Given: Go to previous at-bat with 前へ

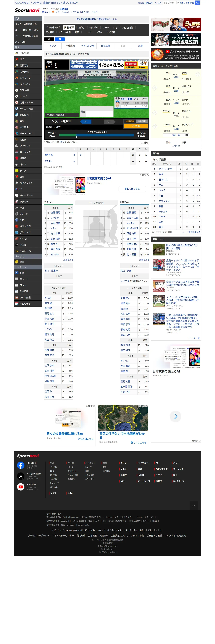Looking at the screenshot, I should (x=86, y=122).
